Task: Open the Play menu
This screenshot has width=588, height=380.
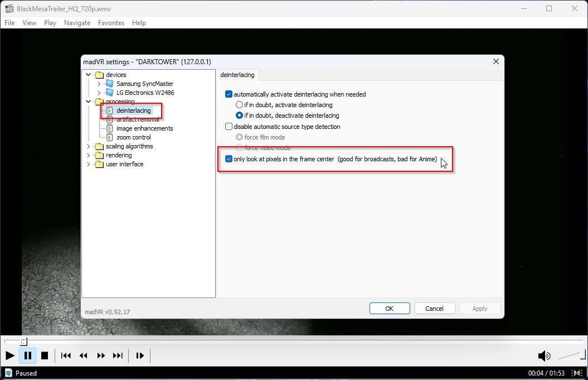Action: (x=50, y=23)
